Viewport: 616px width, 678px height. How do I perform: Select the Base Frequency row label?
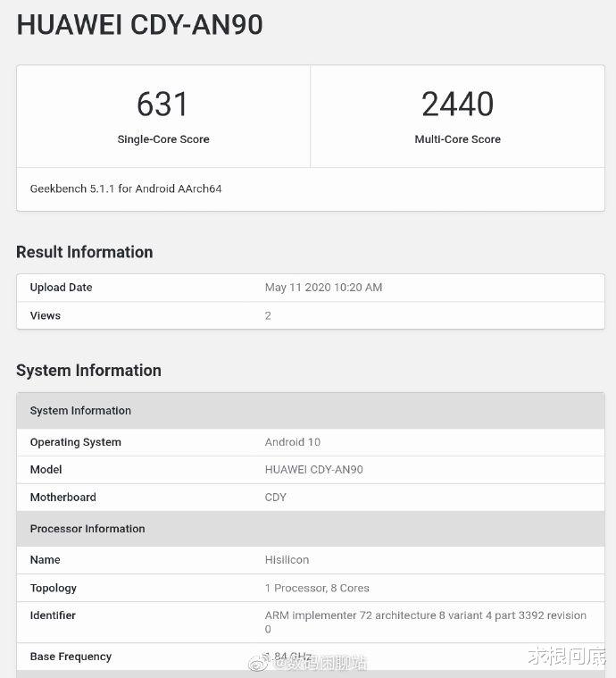[71, 657]
